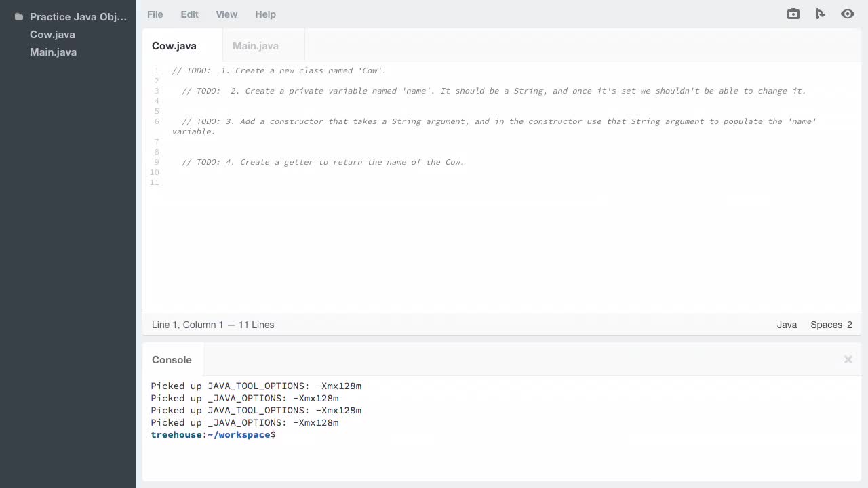Image resolution: width=868 pixels, height=488 pixels.
Task: Switch to the Main.java editor tab
Action: pos(256,45)
